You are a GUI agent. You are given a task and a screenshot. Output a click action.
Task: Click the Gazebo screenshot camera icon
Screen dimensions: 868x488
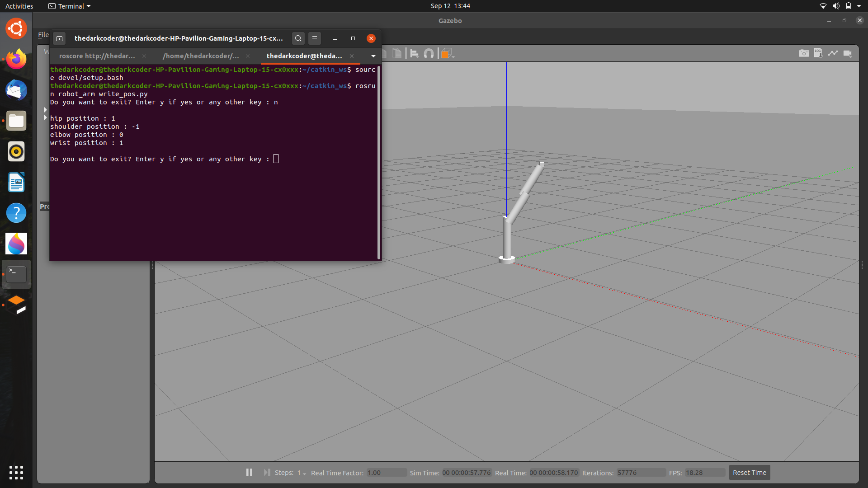click(x=803, y=53)
